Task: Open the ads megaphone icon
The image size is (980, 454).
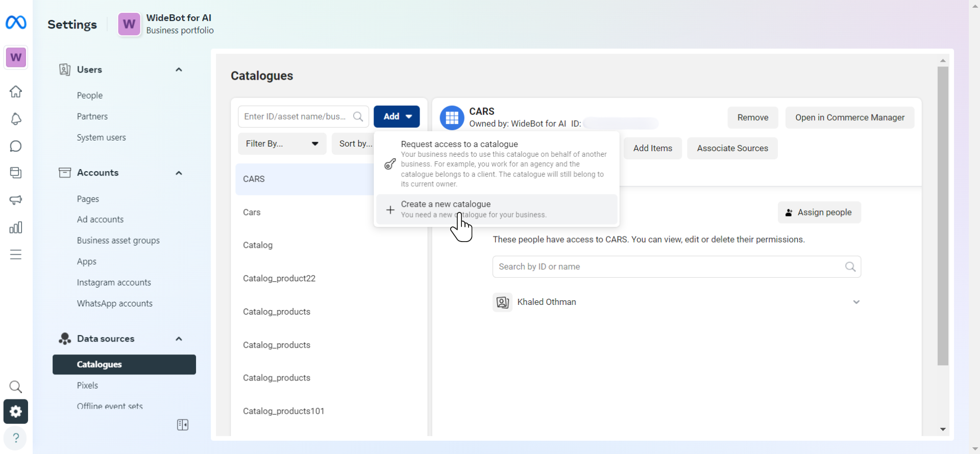Action: point(16,200)
